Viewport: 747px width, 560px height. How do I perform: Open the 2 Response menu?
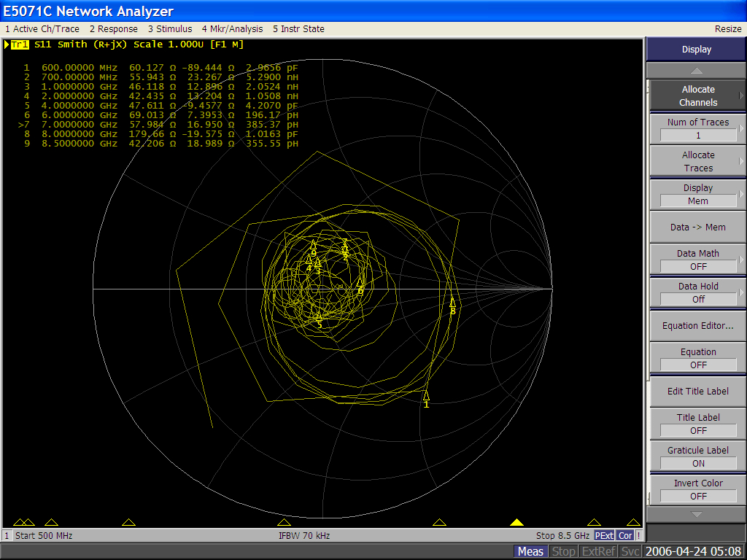113,29
